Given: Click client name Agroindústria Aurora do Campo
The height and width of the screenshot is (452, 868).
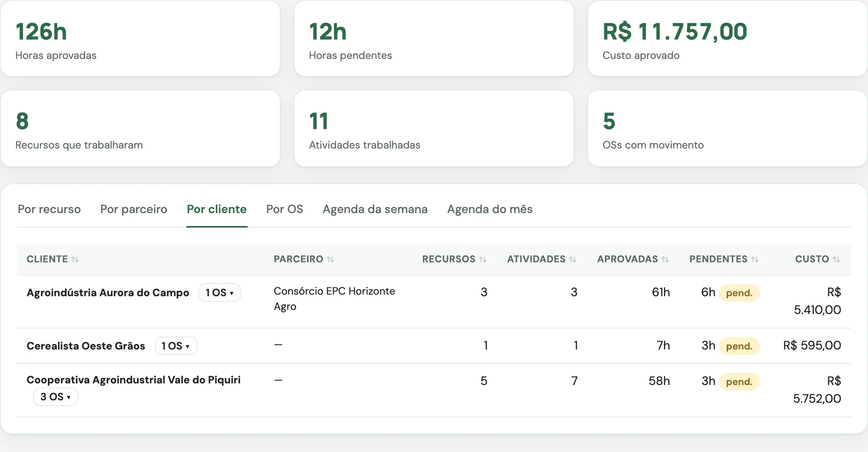Looking at the screenshot, I should [x=108, y=293].
